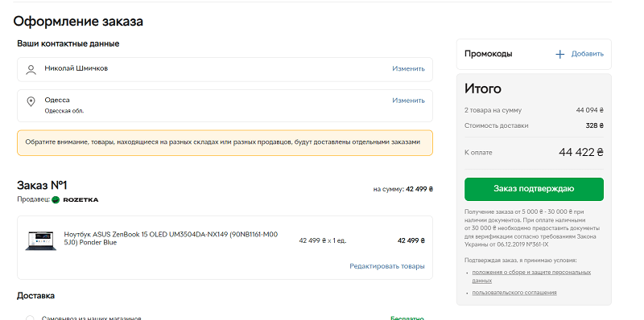Viewport: 644px width, 320px height.
Task: Click the location pin icon beside Одесса
Action: point(31,101)
